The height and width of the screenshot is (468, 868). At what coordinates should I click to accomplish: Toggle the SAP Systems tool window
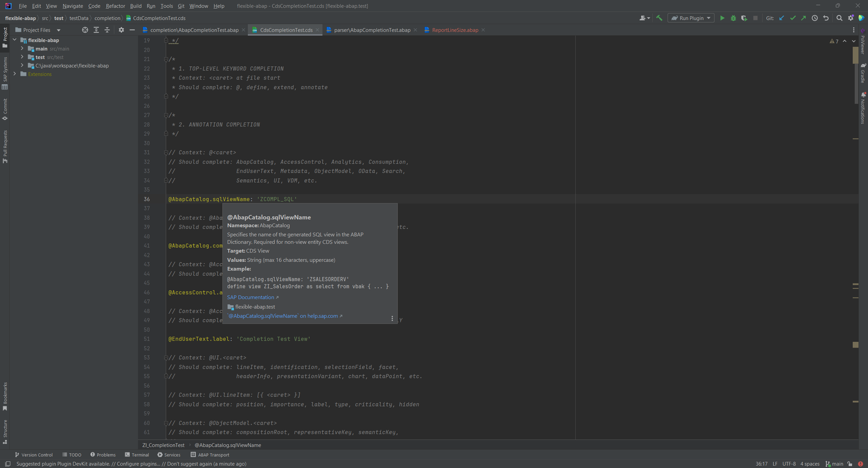pyautogui.click(x=5, y=73)
